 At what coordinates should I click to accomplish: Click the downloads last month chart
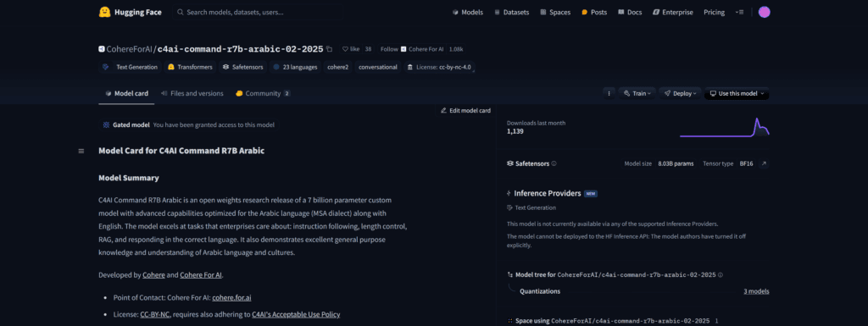(724, 127)
